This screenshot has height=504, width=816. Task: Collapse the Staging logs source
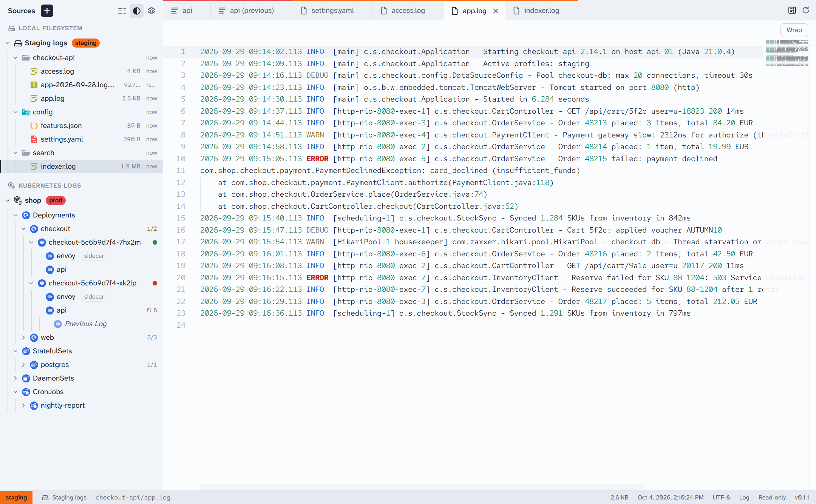pos(8,43)
